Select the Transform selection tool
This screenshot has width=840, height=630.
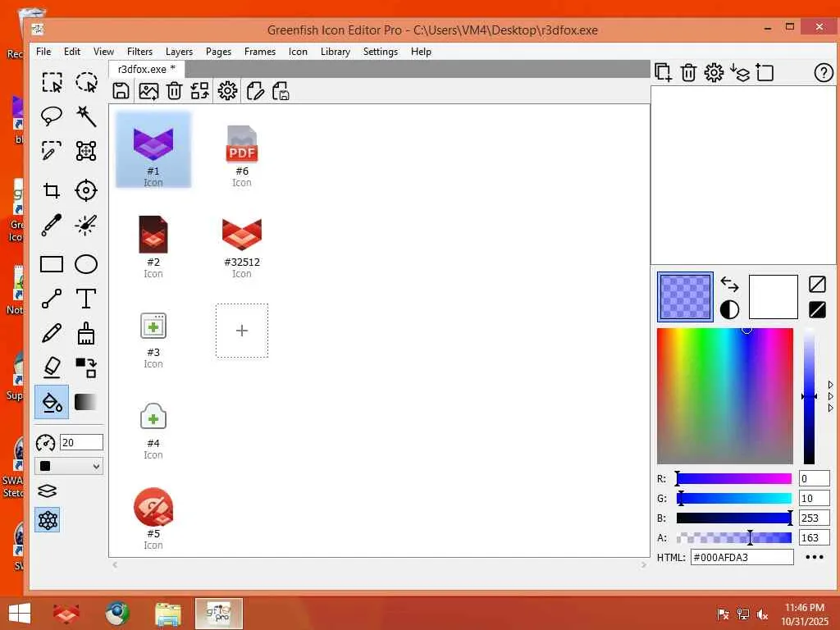pyautogui.click(x=85, y=151)
